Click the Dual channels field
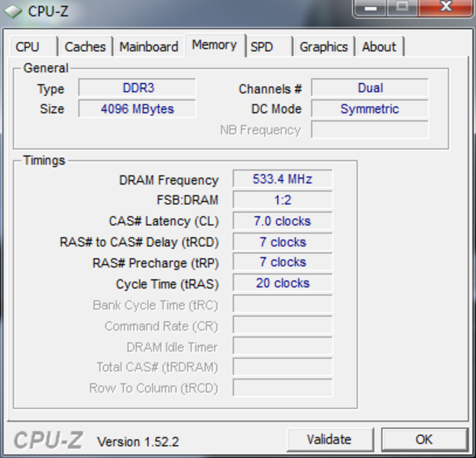Image resolution: width=476 pixels, height=458 pixels. click(x=370, y=88)
